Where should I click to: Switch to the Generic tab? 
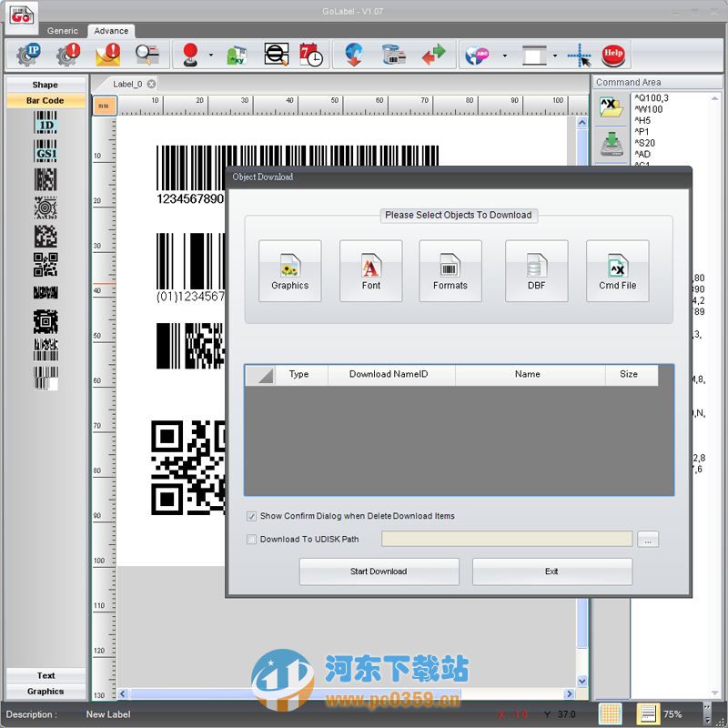click(x=62, y=30)
